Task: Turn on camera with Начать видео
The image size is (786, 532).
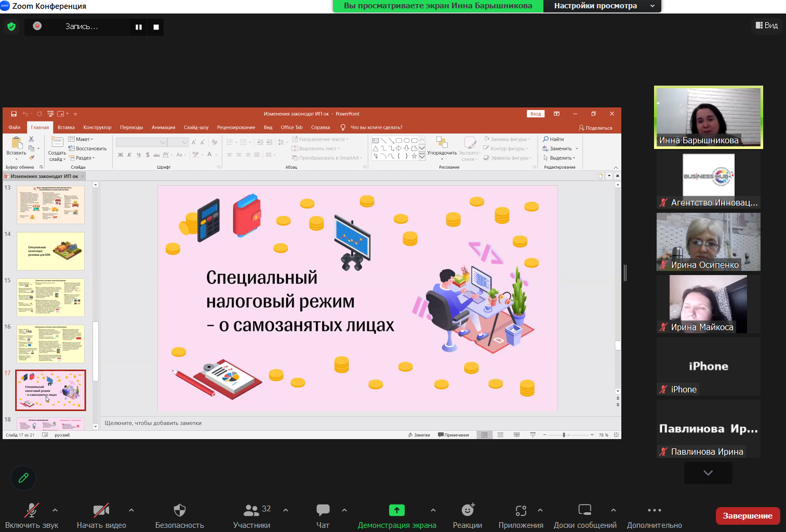Action: click(101, 516)
